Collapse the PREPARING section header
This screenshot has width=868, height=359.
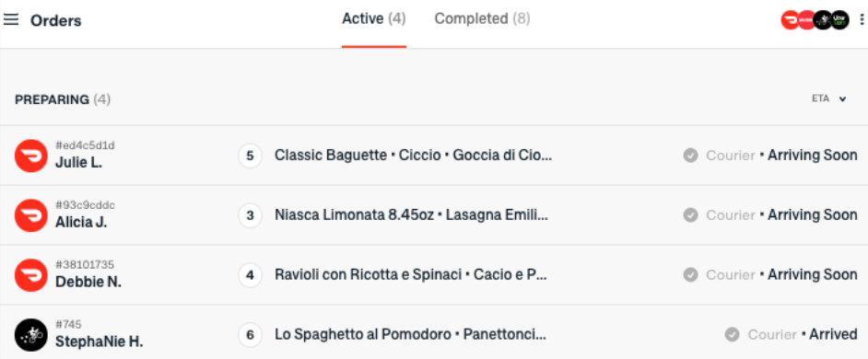tap(63, 99)
